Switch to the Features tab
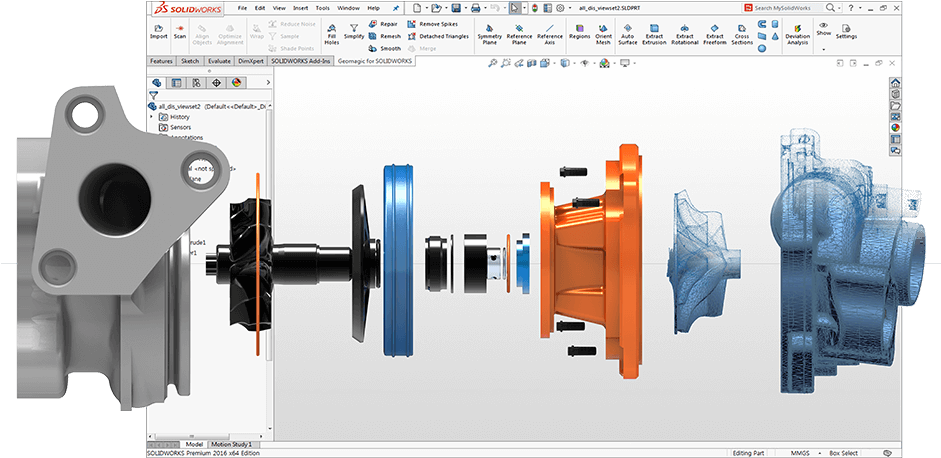Screen dimensions: 941x458 pos(161,61)
